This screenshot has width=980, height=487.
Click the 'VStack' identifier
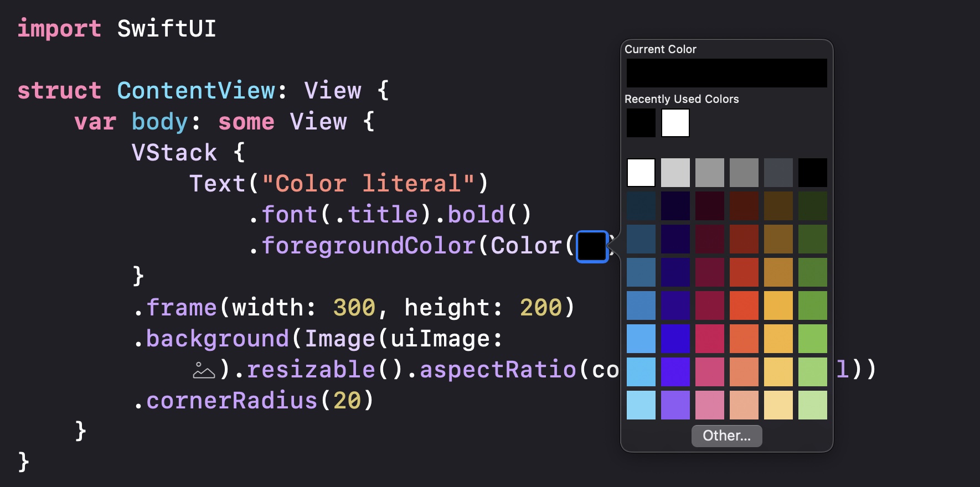174,153
